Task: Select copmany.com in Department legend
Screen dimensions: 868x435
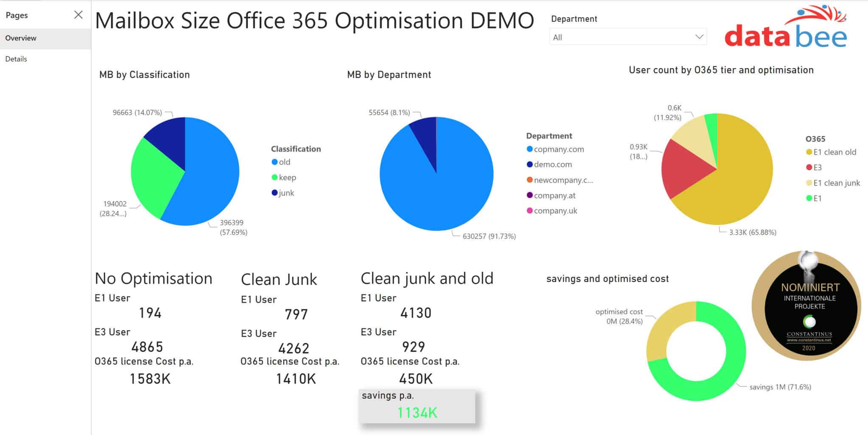Action: (x=556, y=149)
